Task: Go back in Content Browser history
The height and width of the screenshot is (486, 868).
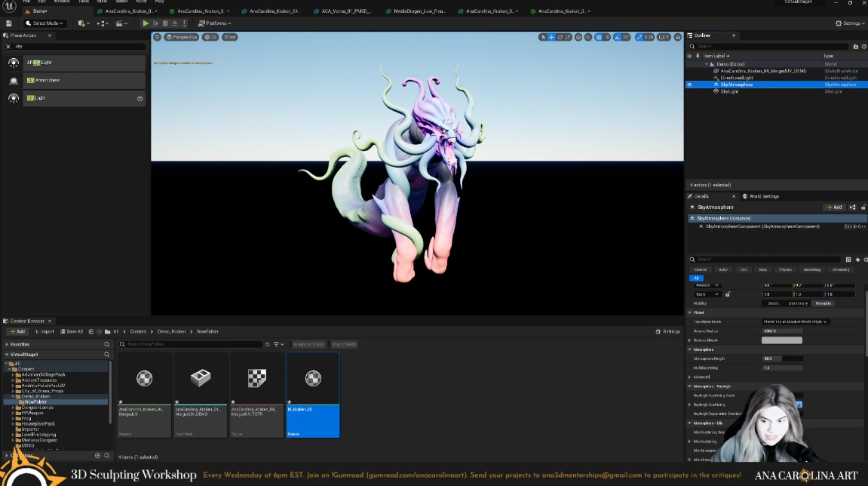Action: click(x=91, y=332)
